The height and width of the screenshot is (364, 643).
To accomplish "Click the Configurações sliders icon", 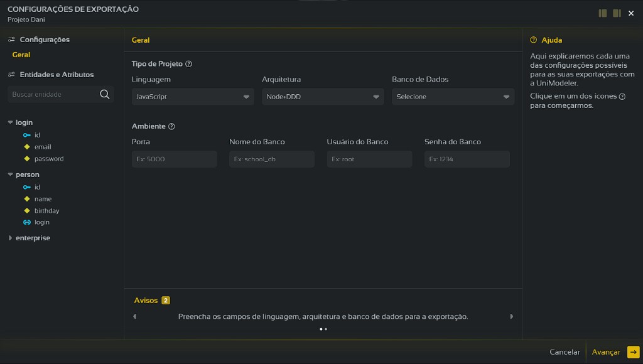I will 11,40.
